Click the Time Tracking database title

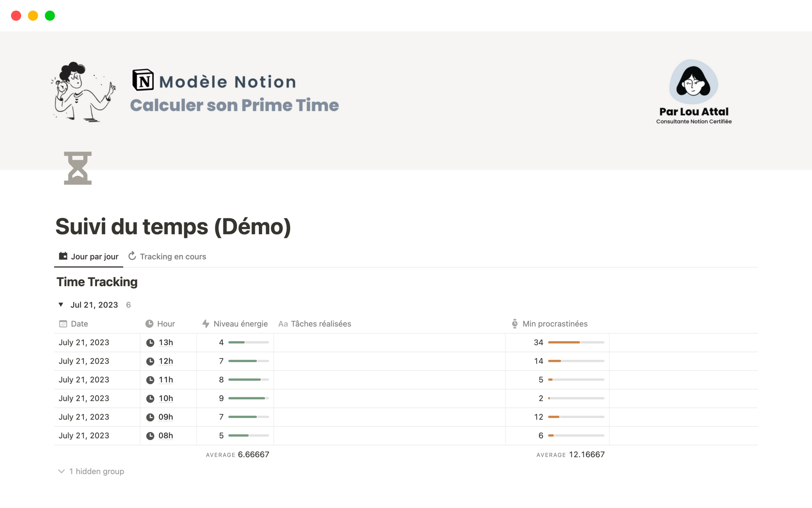(97, 282)
